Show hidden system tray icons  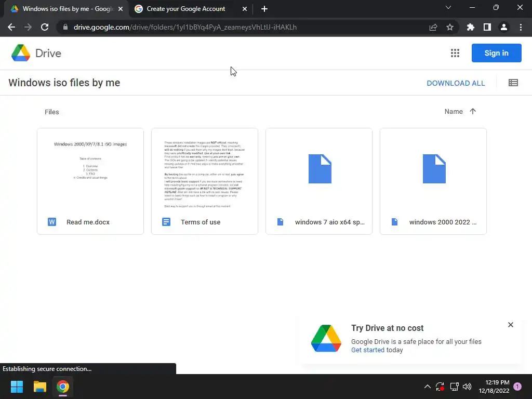(428, 387)
